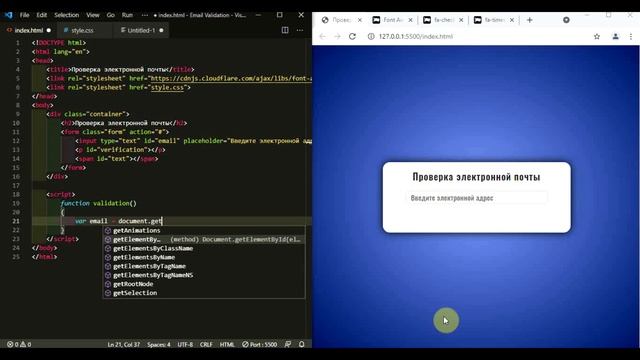Reload the browser page
The image size is (640, 360).
point(352,36)
